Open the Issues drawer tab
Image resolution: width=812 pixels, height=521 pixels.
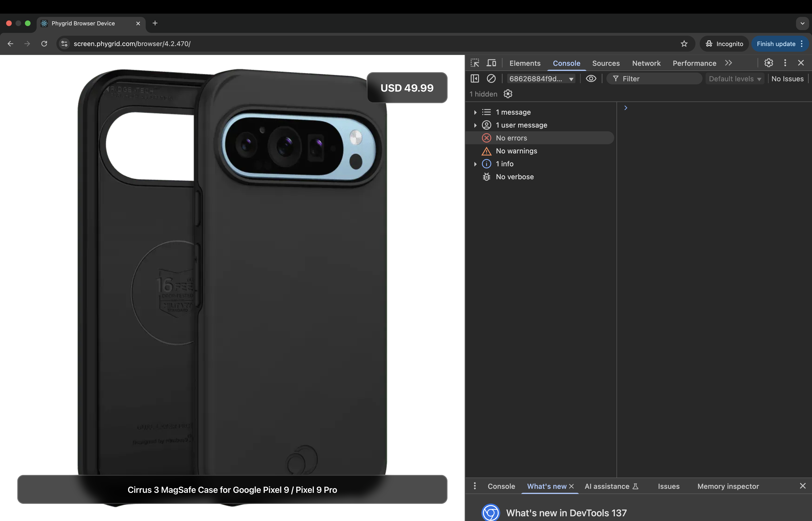tap(668, 486)
